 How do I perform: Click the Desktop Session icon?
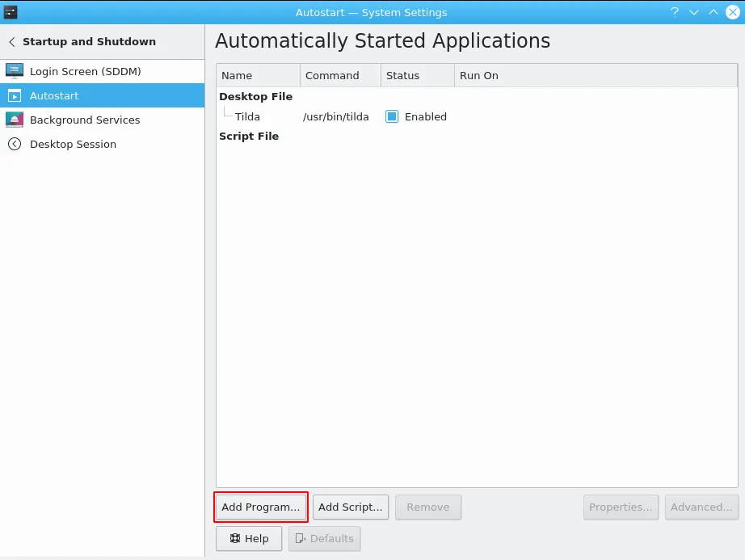[x=15, y=144]
